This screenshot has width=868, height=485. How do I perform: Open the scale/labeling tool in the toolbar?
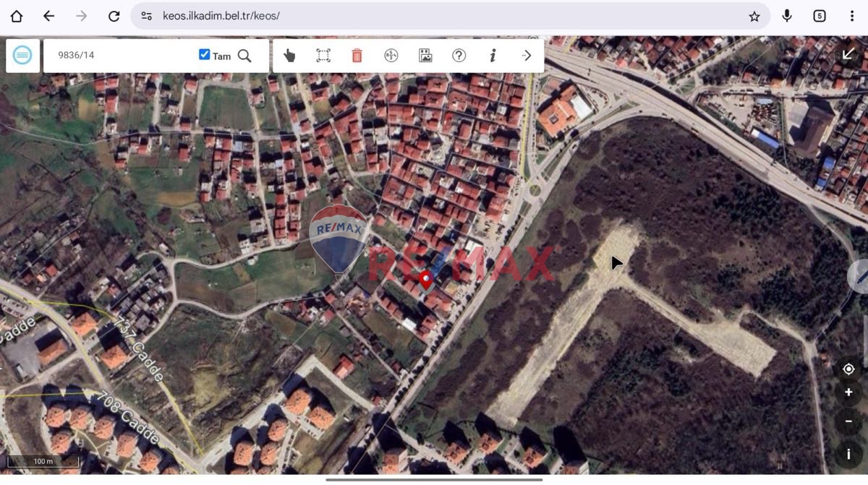[391, 55]
